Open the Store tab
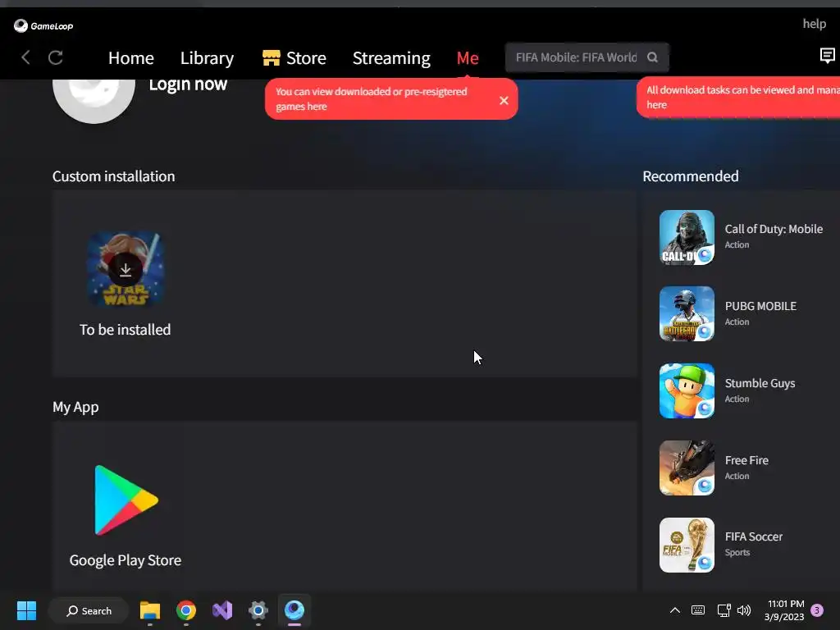The width and height of the screenshot is (840, 630). pos(294,58)
